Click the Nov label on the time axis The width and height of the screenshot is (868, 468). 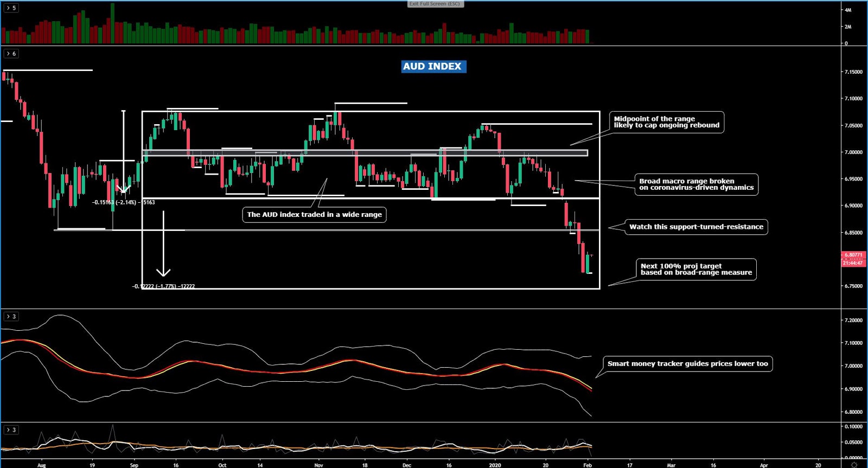coord(318,465)
